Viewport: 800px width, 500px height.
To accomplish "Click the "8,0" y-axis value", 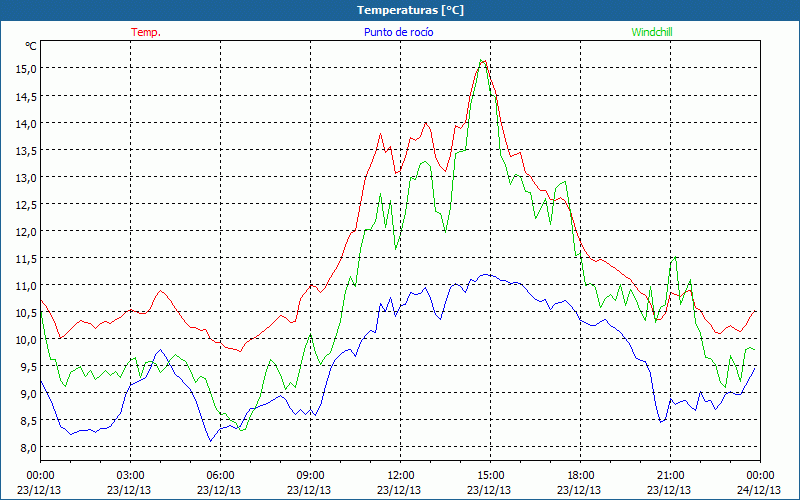I will pos(28,447).
